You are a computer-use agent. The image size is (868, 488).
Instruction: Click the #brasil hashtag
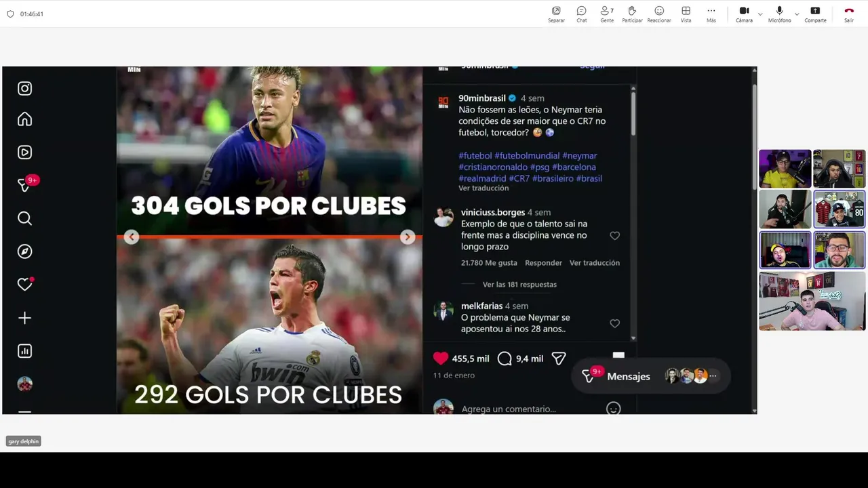point(589,179)
